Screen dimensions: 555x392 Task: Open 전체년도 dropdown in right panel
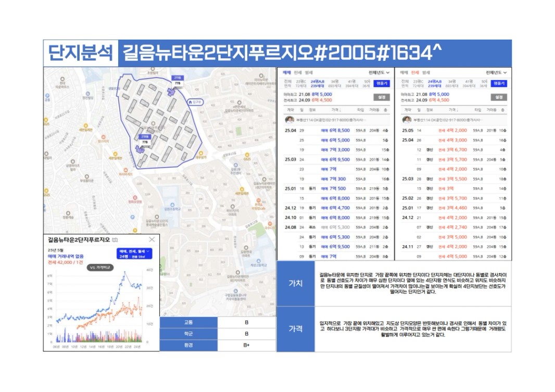(496, 72)
